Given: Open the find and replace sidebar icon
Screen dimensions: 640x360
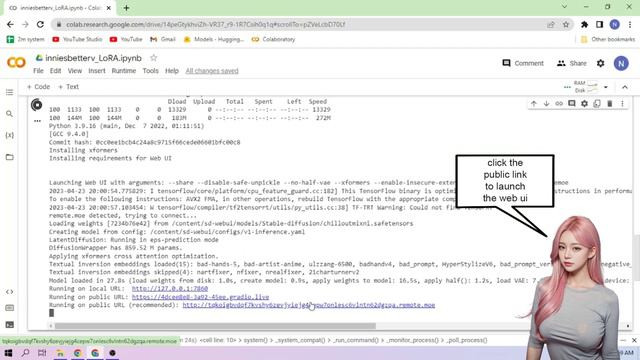Looking at the screenshot, I should [x=9, y=114].
